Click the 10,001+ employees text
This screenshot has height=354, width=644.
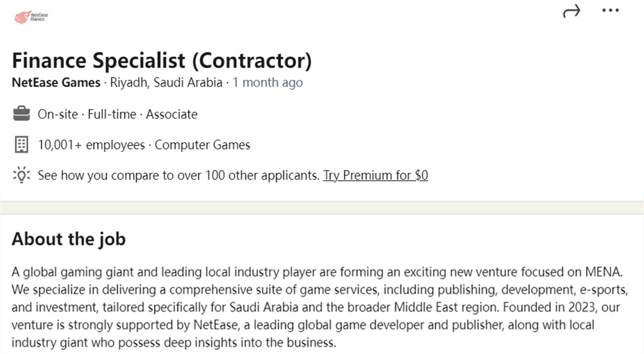91,145
